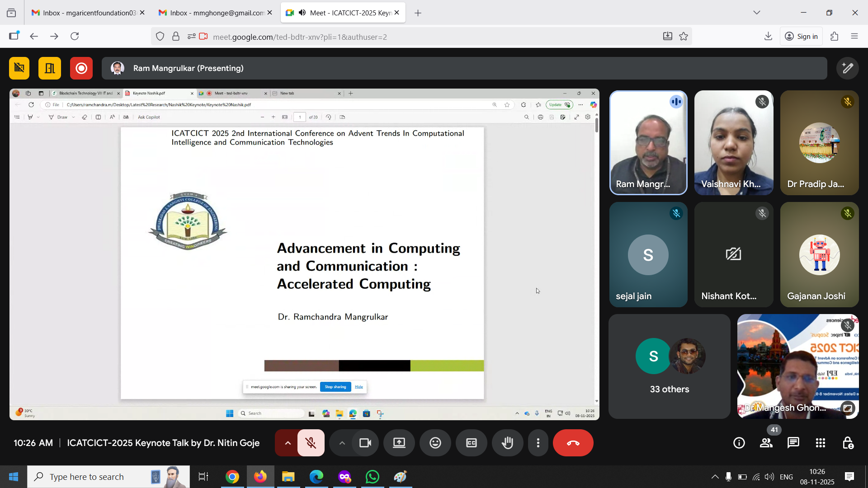Toggle closed captions on

click(x=471, y=443)
